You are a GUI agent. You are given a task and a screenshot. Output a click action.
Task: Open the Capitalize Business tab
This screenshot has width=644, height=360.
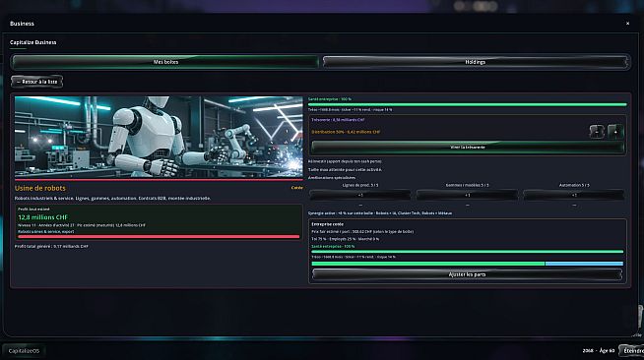click(32, 42)
